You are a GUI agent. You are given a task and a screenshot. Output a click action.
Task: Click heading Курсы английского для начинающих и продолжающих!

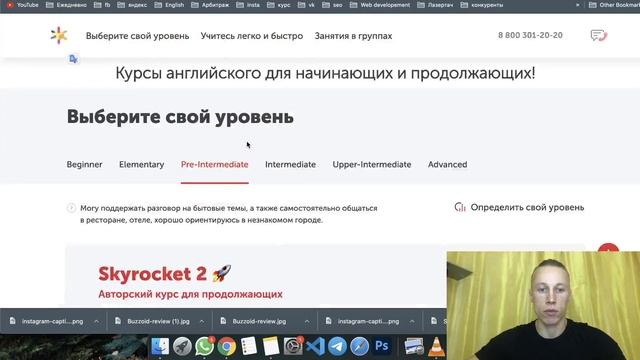pyautogui.click(x=325, y=73)
